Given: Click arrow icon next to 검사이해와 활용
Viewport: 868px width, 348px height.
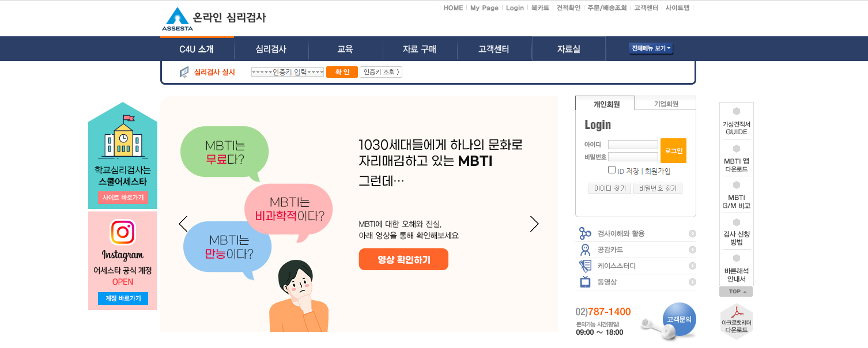Looking at the screenshot, I should [x=692, y=233].
